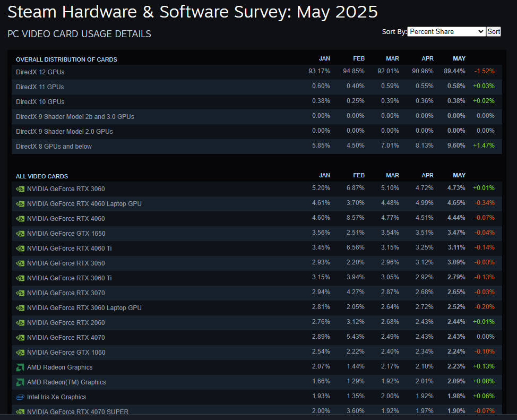Select the AMD Radeon Graphics name
This screenshot has width=517, height=420.
click(59, 367)
